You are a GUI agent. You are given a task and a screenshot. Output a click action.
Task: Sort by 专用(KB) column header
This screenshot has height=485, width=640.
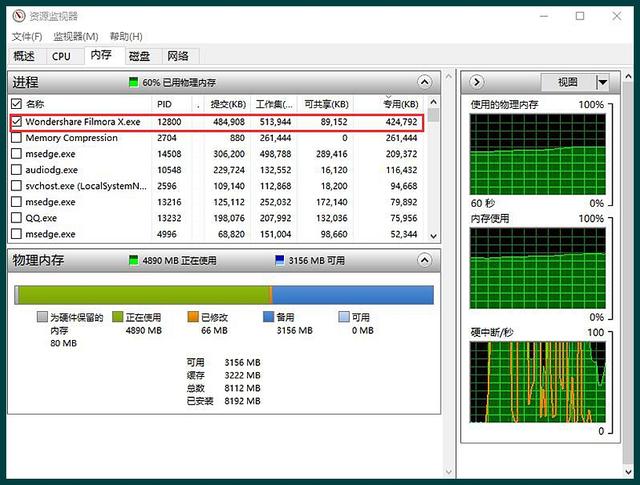pos(398,104)
